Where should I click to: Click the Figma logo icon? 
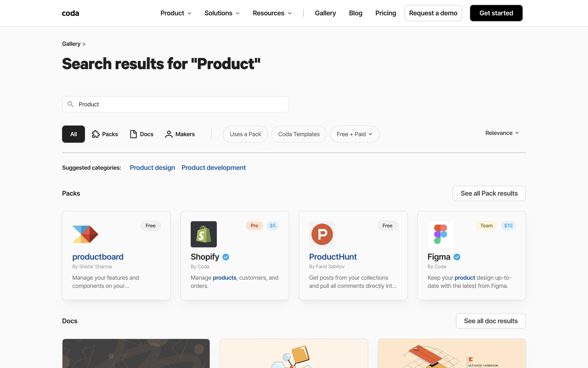tap(440, 234)
